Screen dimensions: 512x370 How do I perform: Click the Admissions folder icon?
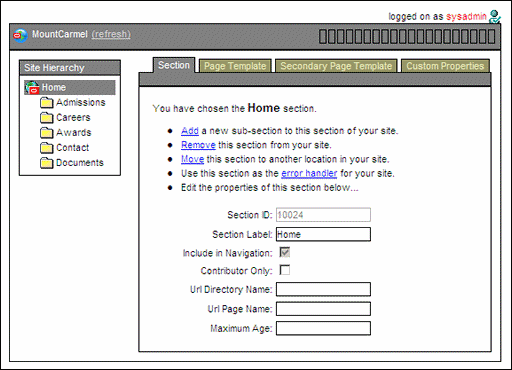[47, 103]
